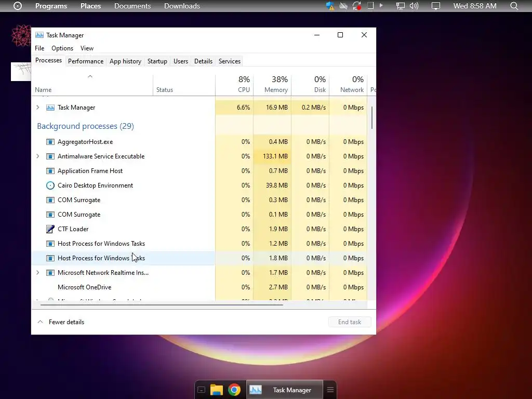Open the Programs menu in top bar
The height and width of the screenshot is (399, 532).
tap(51, 6)
